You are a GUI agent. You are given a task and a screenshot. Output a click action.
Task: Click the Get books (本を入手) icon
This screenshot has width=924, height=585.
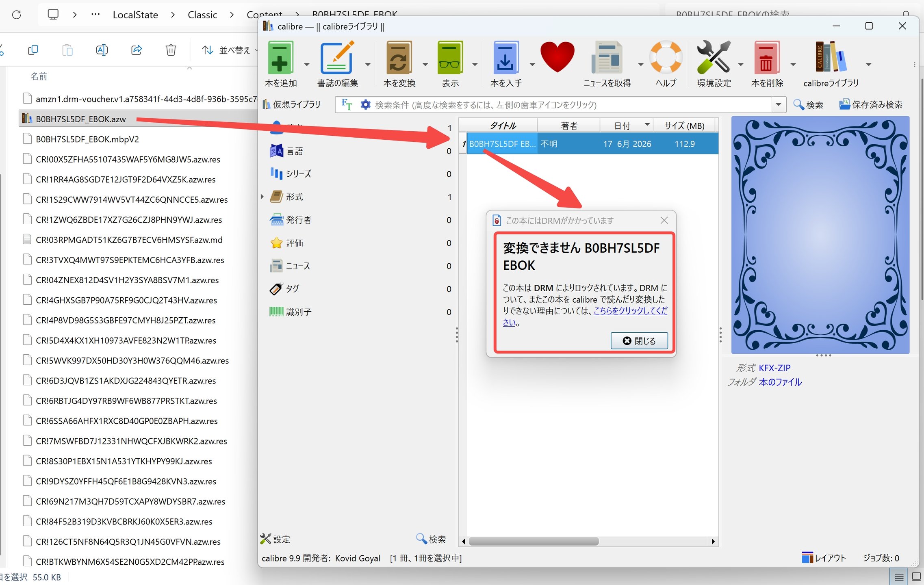point(506,58)
